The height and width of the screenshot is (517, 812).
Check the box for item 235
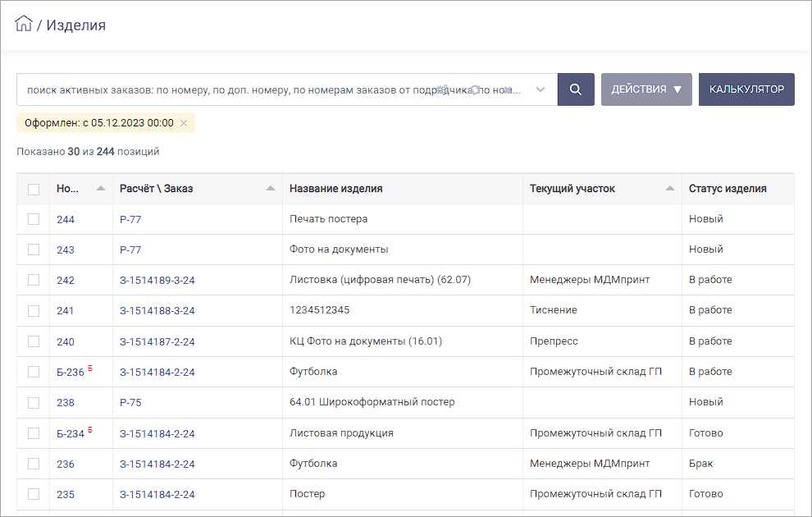click(34, 494)
